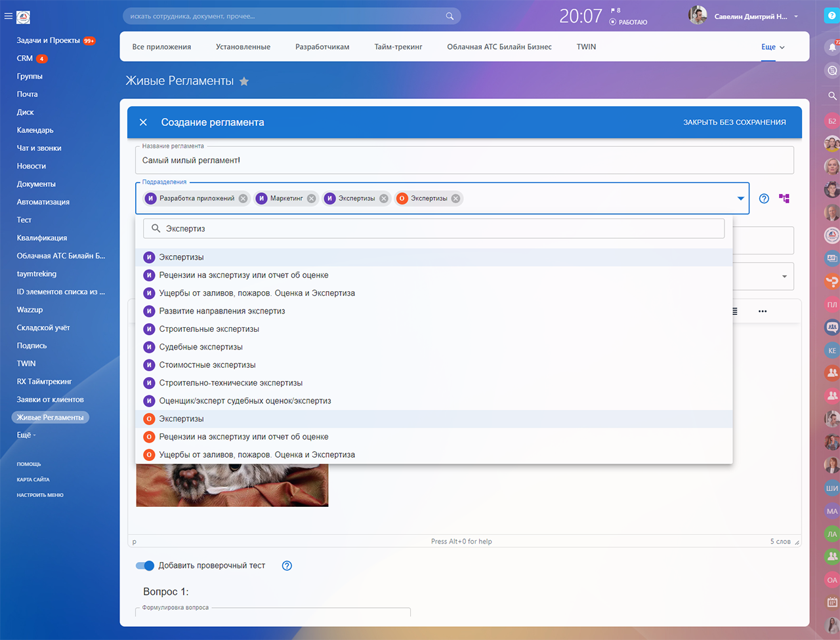Deselect the orange Экспертизы option in the list

[x=181, y=419]
